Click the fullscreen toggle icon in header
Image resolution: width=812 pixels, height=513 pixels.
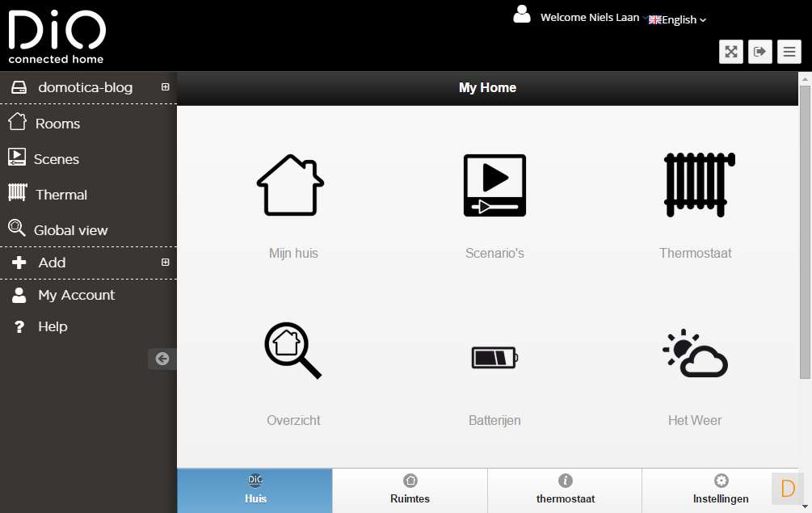(730, 52)
